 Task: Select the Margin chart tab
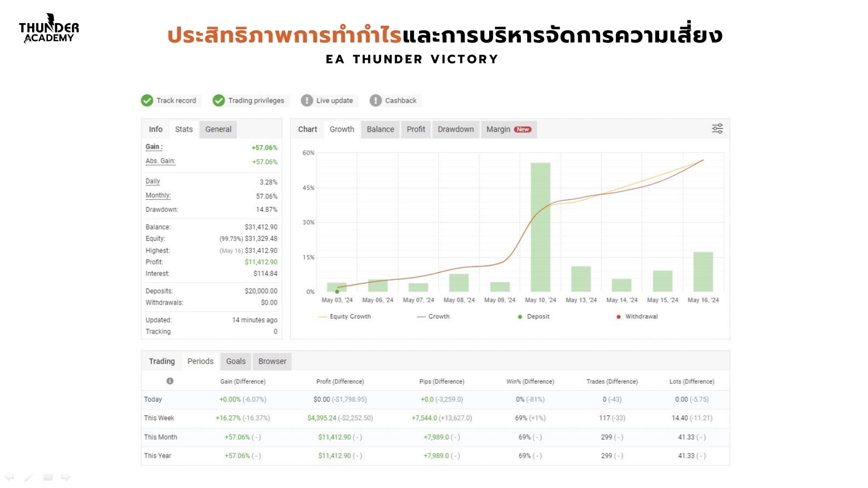click(x=509, y=129)
